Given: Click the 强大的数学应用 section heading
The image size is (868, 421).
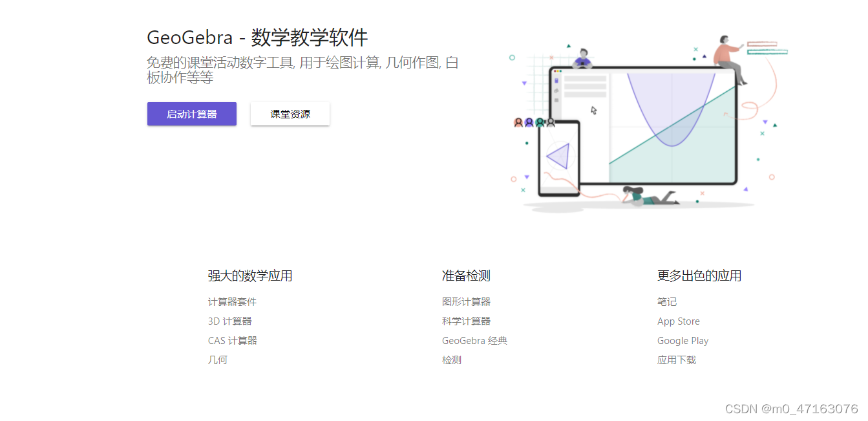Looking at the screenshot, I should pos(249,276).
